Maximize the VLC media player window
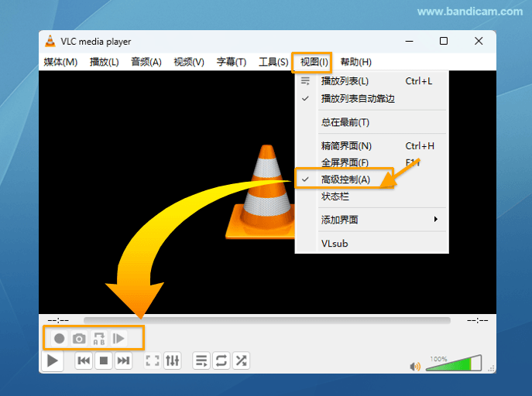The image size is (532, 396). (444, 41)
